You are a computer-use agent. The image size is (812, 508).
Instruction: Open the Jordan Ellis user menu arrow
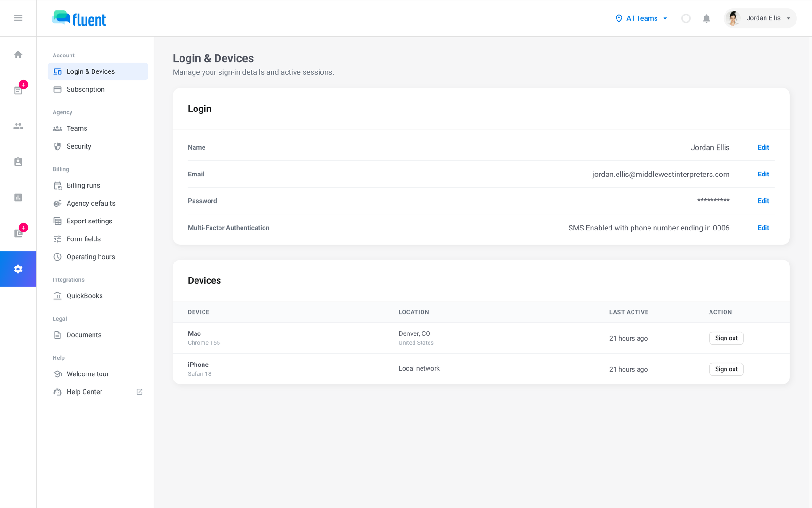coord(789,18)
